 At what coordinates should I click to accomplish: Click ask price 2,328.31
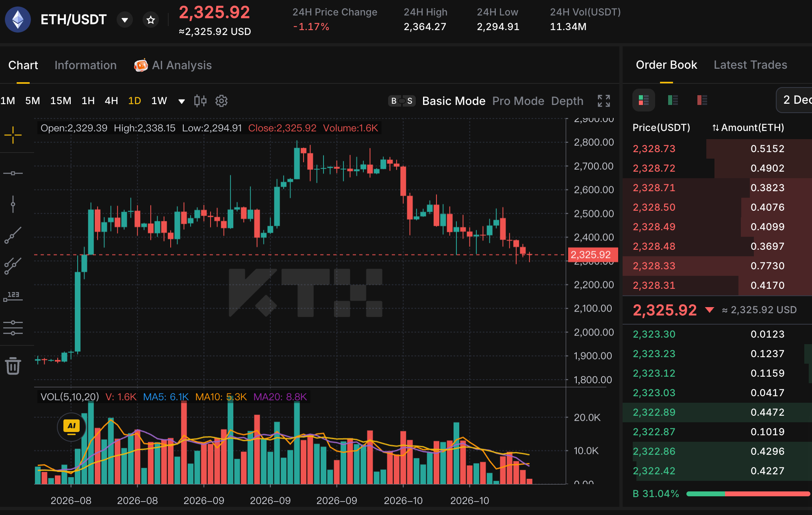coord(654,285)
